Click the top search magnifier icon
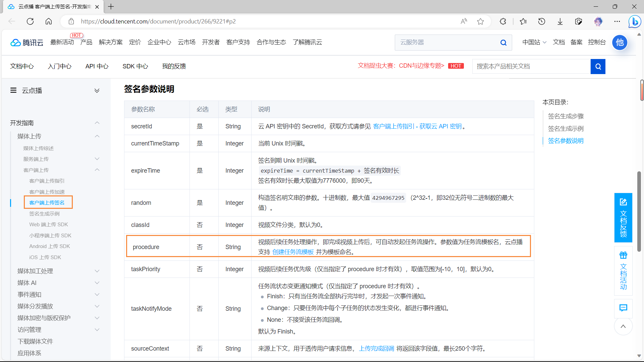The image size is (644, 362). [x=503, y=43]
